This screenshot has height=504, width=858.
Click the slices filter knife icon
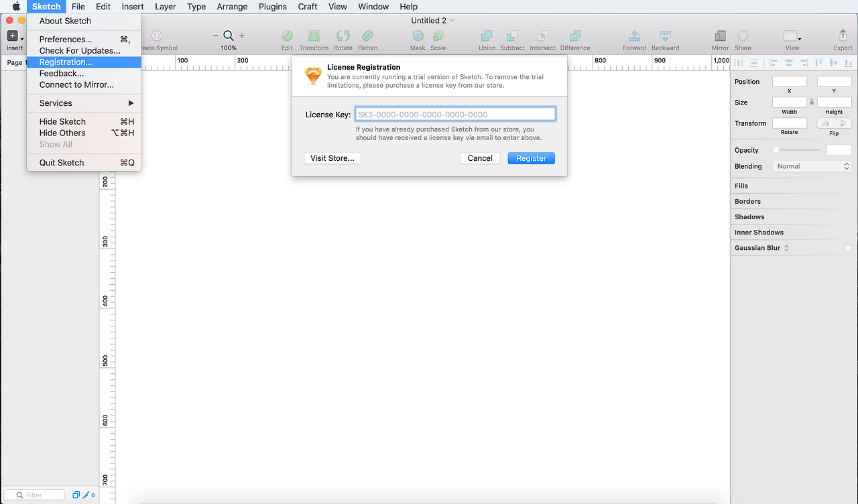86,495
